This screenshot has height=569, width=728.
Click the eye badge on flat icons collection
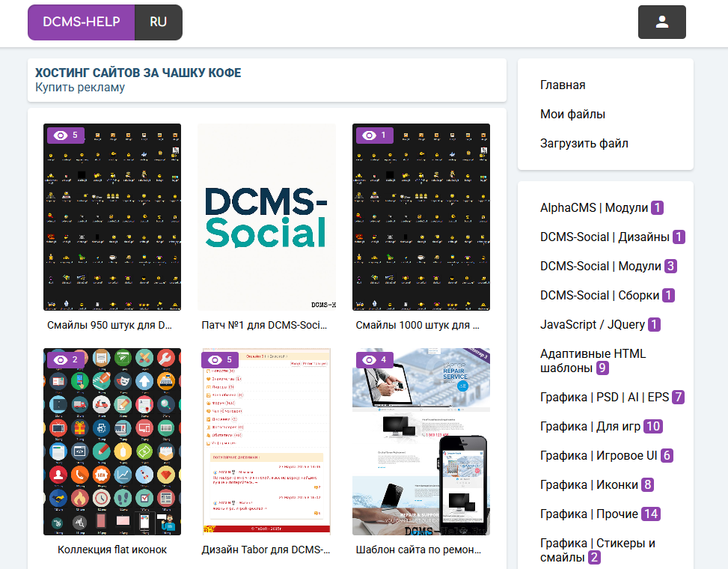(66, 359)
